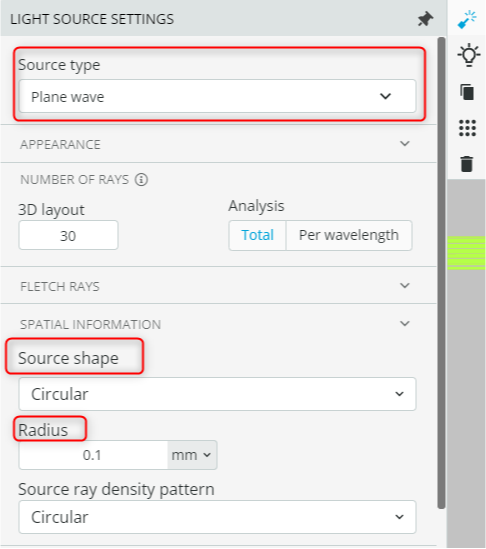The width and height of the screenshot is (486, 549).
Task: Open Source ray density pattern dropdown
Action: point(217,517)
